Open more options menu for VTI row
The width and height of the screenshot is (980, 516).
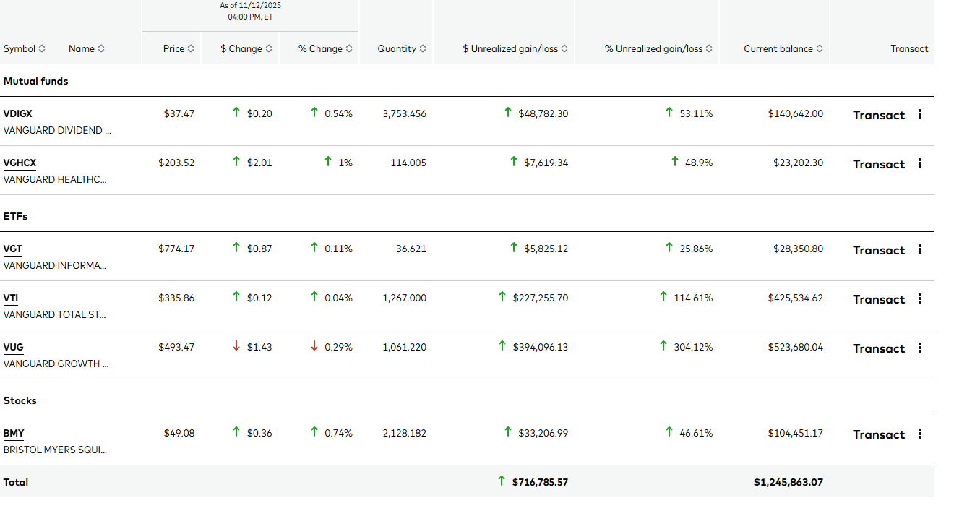(x=920, y=298)
